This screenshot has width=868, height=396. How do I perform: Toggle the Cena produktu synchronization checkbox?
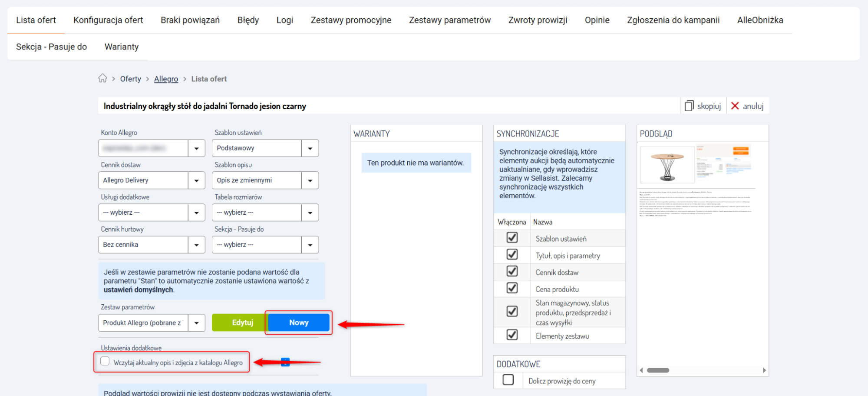[512, 288]
